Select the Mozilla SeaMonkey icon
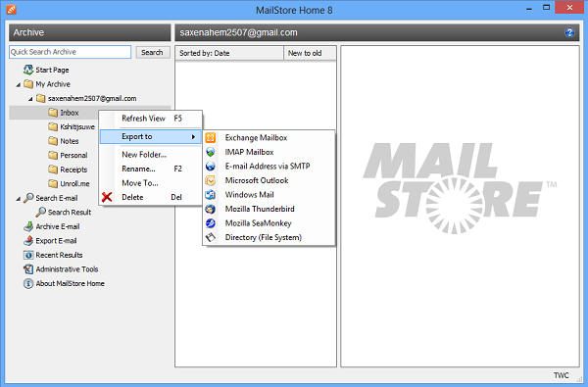Screen dimensions: 588x387 click(211, 223)
